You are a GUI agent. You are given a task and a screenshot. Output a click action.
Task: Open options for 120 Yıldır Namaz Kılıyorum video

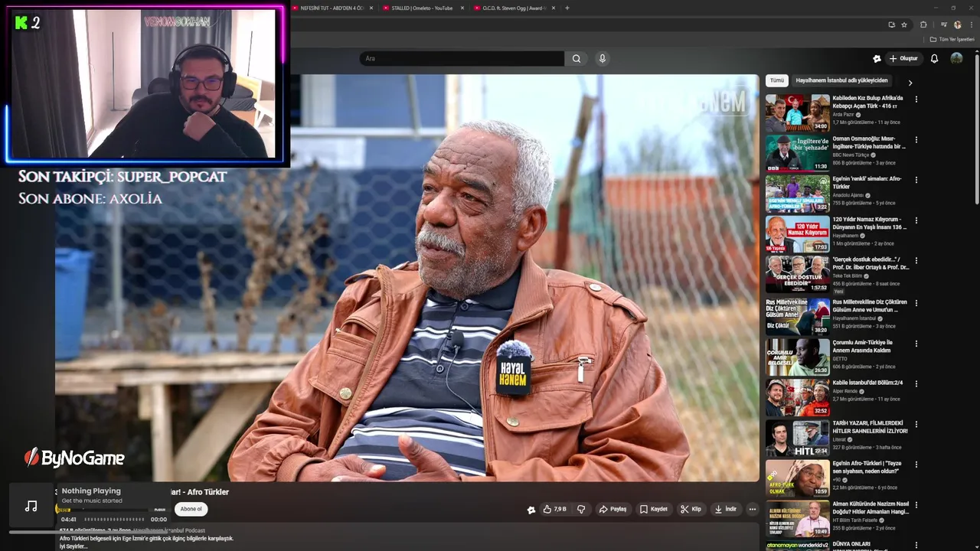[916, 220]
